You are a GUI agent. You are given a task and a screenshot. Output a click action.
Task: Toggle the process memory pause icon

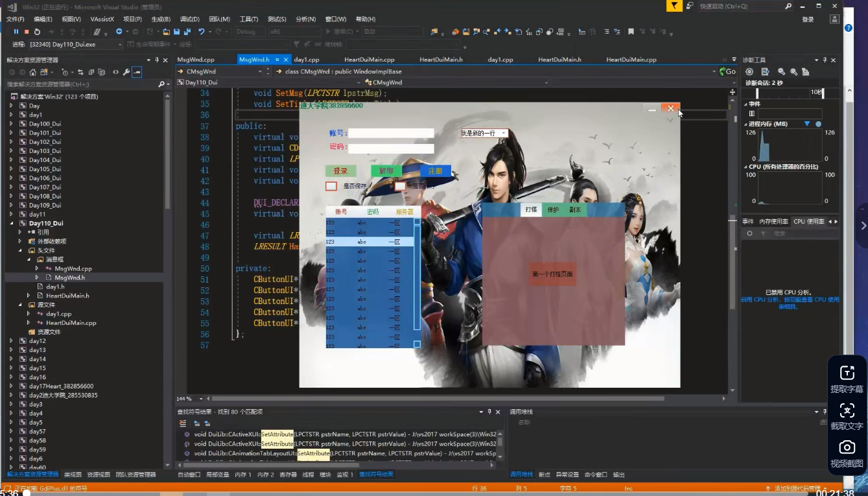(x=752, y=113)
